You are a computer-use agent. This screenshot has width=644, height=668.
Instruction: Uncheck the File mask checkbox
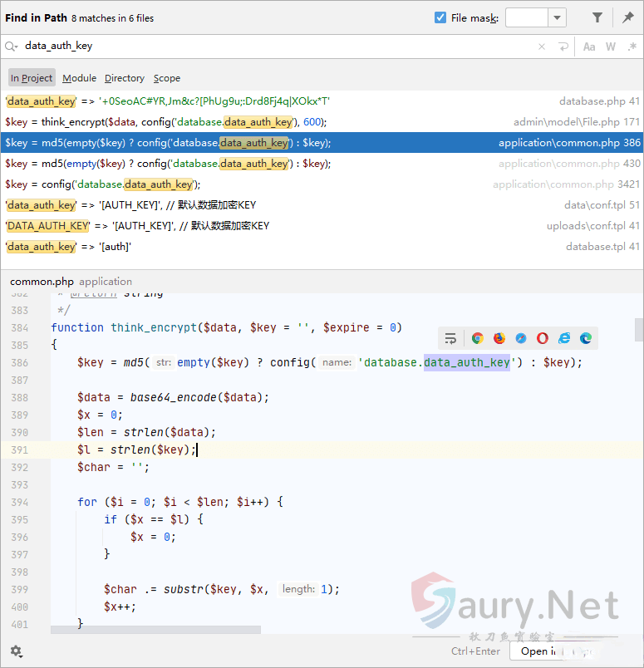[x=440, y=17]
